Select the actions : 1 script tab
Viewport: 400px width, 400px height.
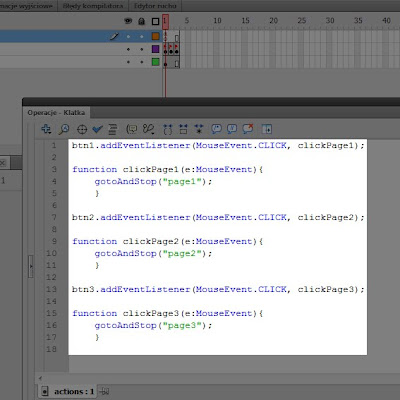pos(69,391)
